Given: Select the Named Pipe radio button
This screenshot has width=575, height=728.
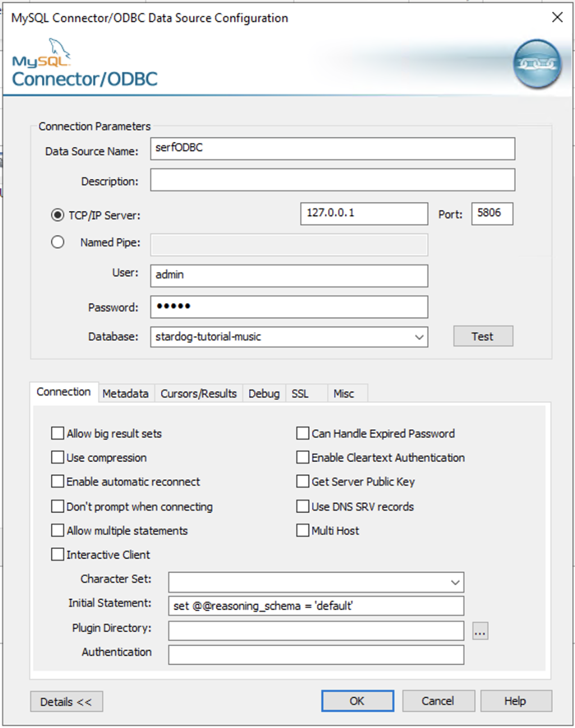Looking at the screenshot, I should pos(57,242).
